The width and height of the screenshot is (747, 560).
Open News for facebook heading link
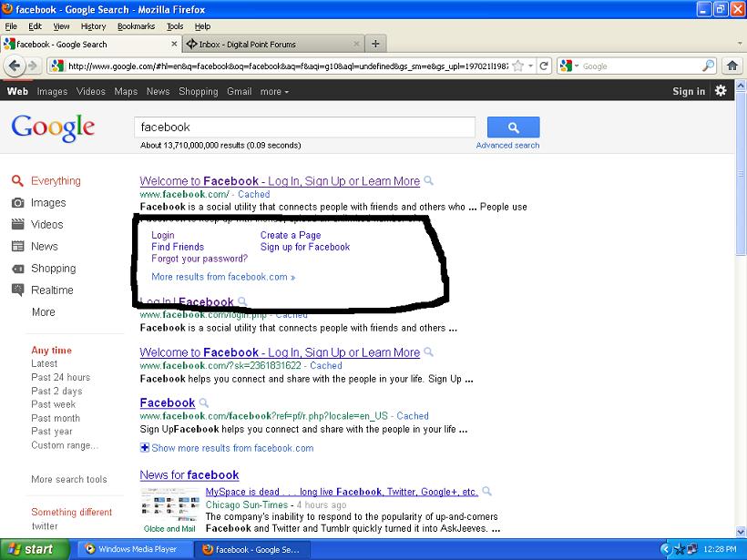tap(189, 474)
